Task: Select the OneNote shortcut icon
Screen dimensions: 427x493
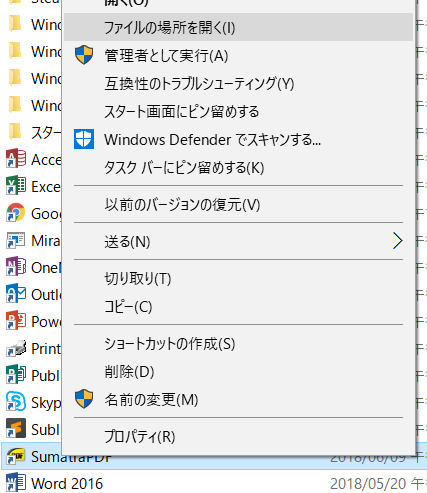Action: coord(16,267)
